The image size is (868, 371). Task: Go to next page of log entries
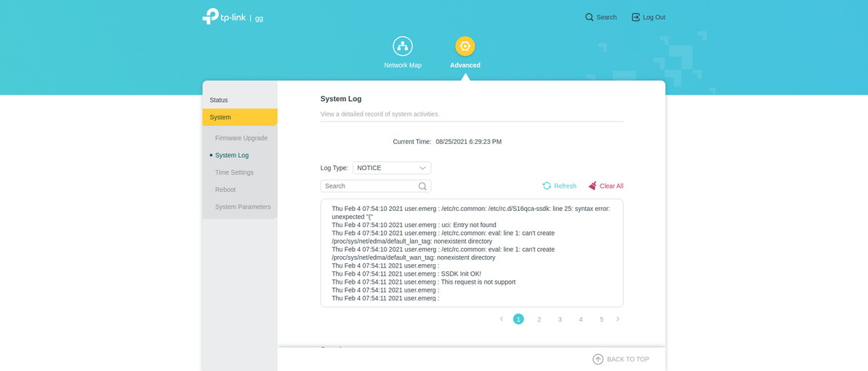pos(618,319)
